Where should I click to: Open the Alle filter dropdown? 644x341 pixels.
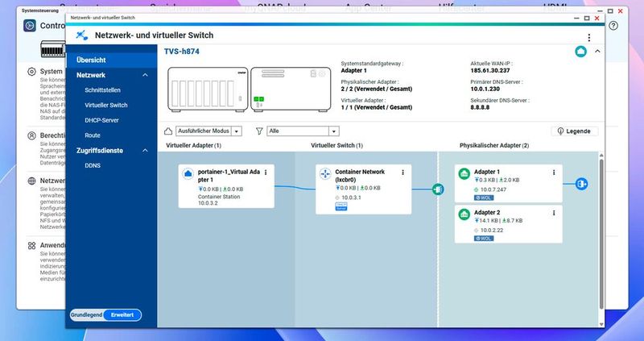303,131
